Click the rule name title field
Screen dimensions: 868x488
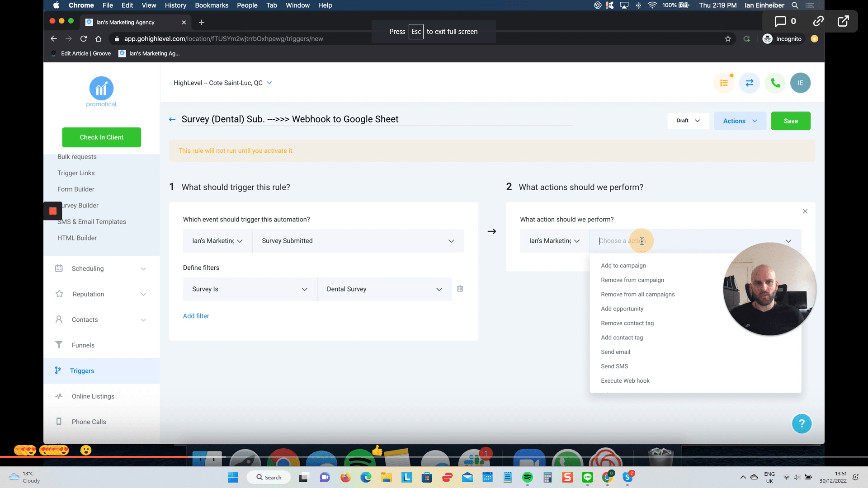[x=377, y=119]
